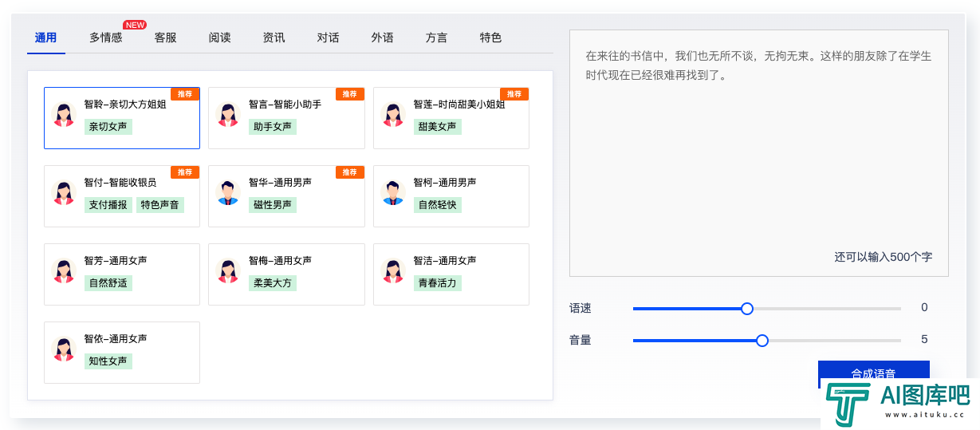The image size is (980, 430).
Task: Click the 合成语音 button
Action: pos(874,373)
